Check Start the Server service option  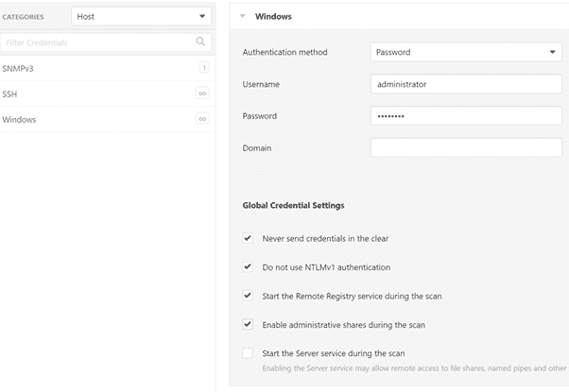coord(248,353)
